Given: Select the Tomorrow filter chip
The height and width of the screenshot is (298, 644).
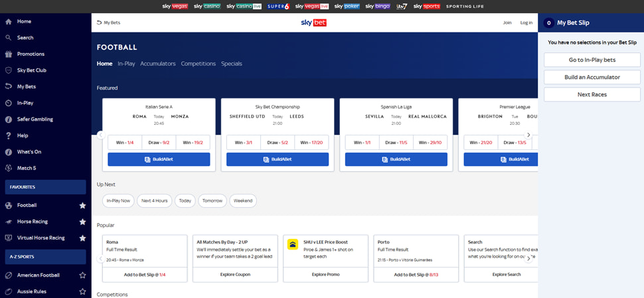Looking at the screenshot, I should coord(212,200).
